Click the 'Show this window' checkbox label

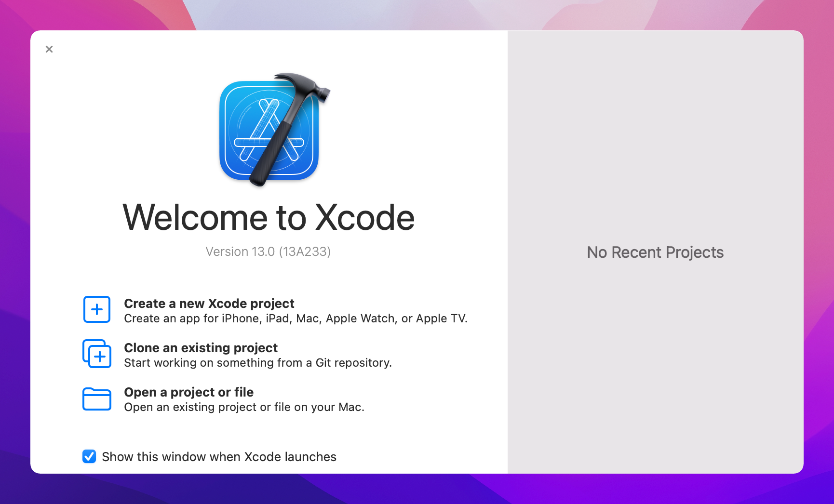click(x=219, y=457)
